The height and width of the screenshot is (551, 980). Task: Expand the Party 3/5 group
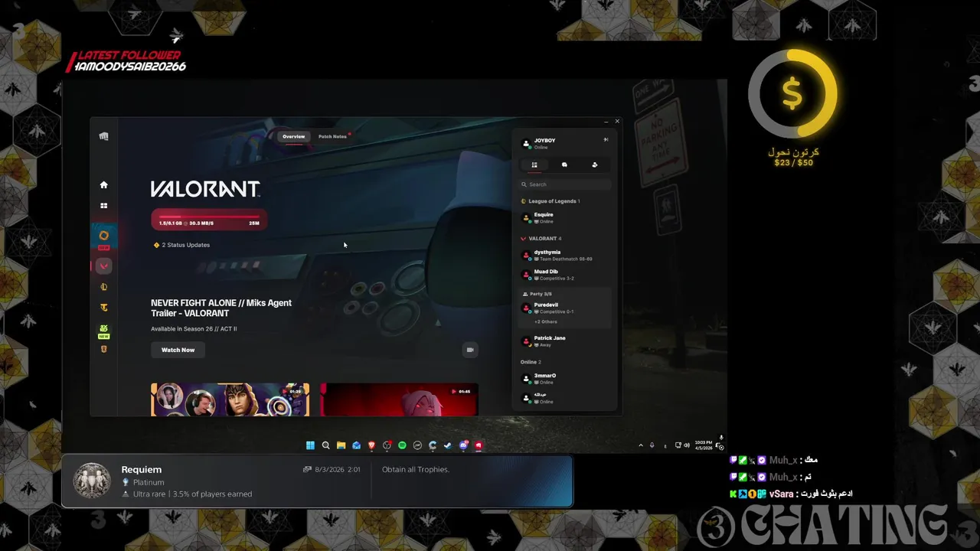(537, 294)
